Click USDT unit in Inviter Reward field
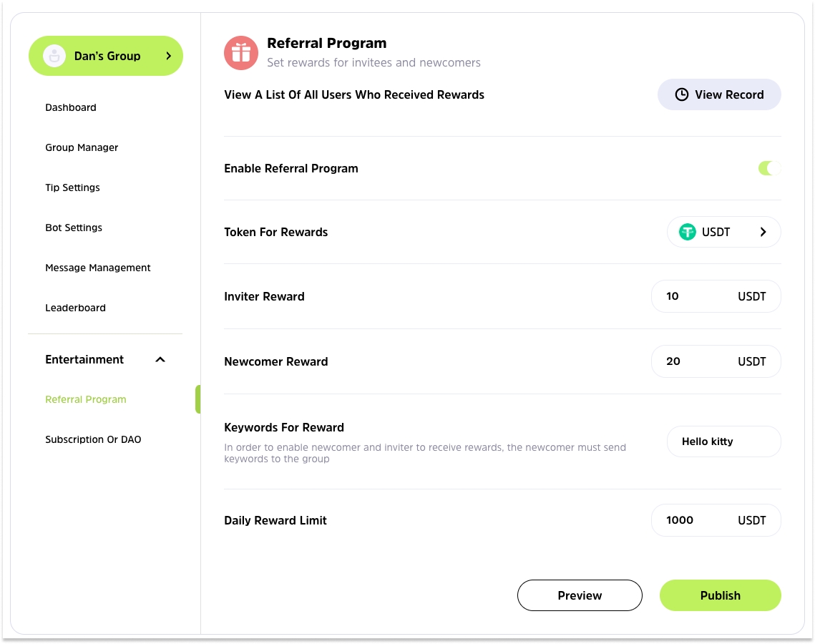 (751, 296)
